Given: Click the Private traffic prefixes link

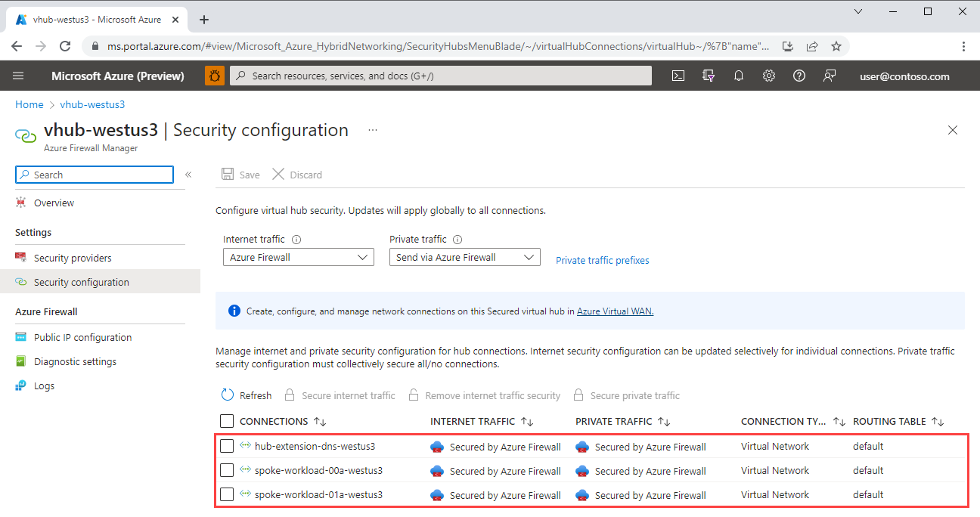Looking at the screenshot, I should [x=602, y=260].
